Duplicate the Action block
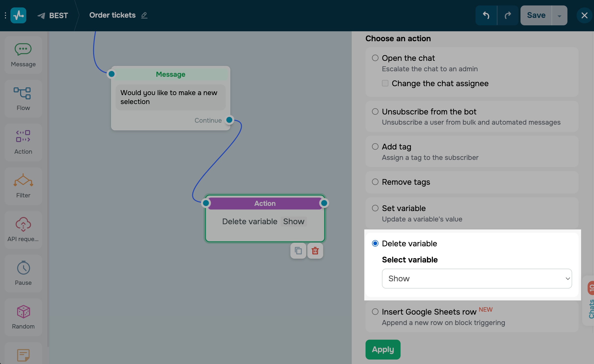The width and height of the screenshot is (594, 364). 298,251
